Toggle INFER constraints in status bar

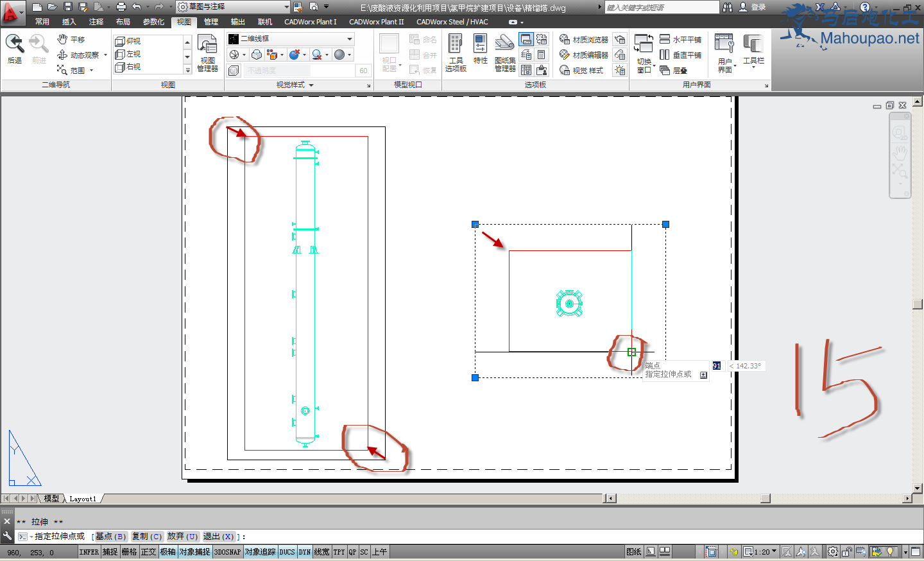pos(89,552)
